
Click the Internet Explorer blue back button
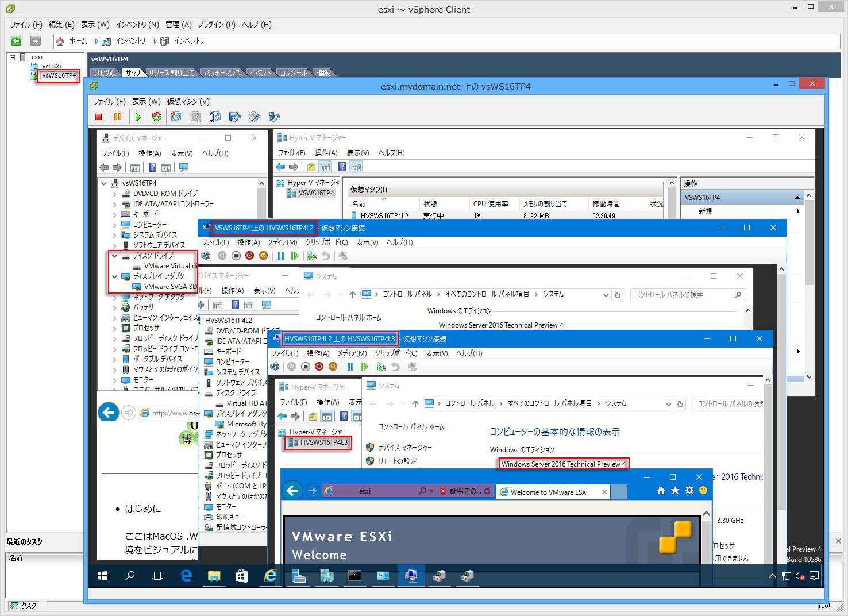pos(293,491)
